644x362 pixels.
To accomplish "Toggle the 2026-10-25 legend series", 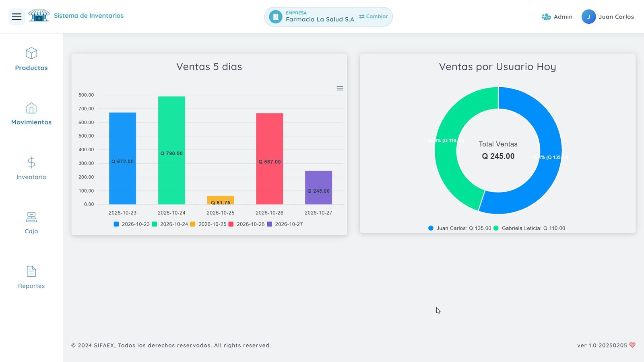I will [208, 224].
